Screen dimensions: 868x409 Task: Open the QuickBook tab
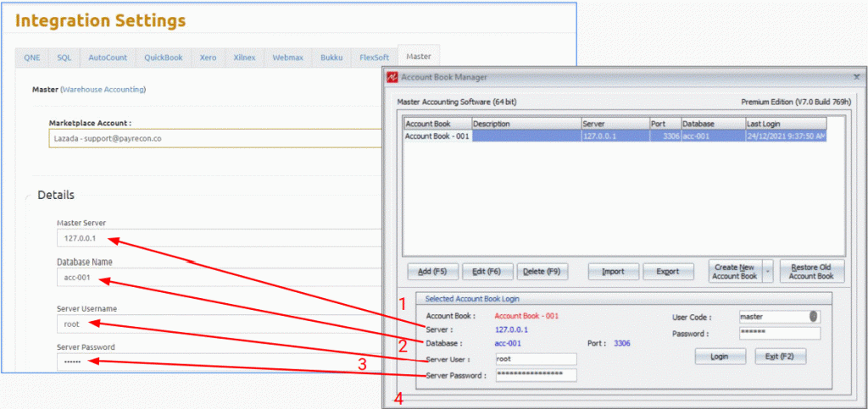click(x=164, y=58)
